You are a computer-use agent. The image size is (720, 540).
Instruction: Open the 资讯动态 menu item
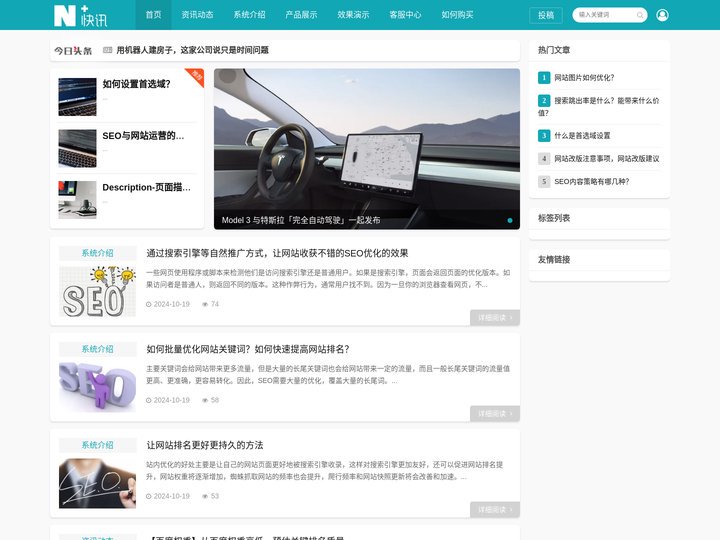click(x=197, y=15)
